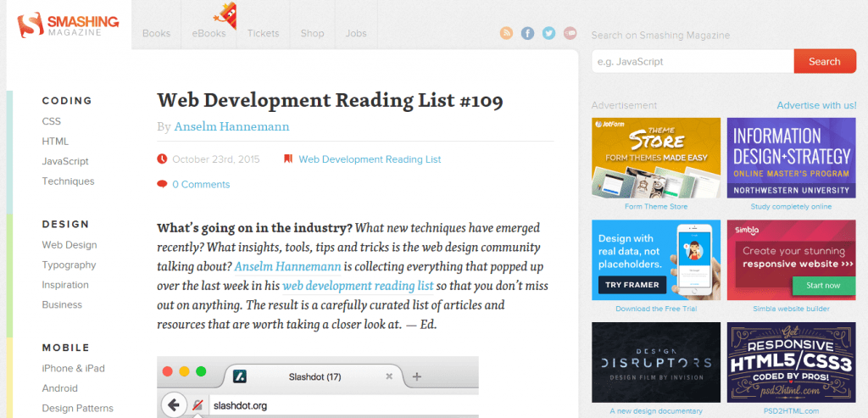The image size is (868, 418).
Task: Open the 0 Comments link
Action: [201, 184]
